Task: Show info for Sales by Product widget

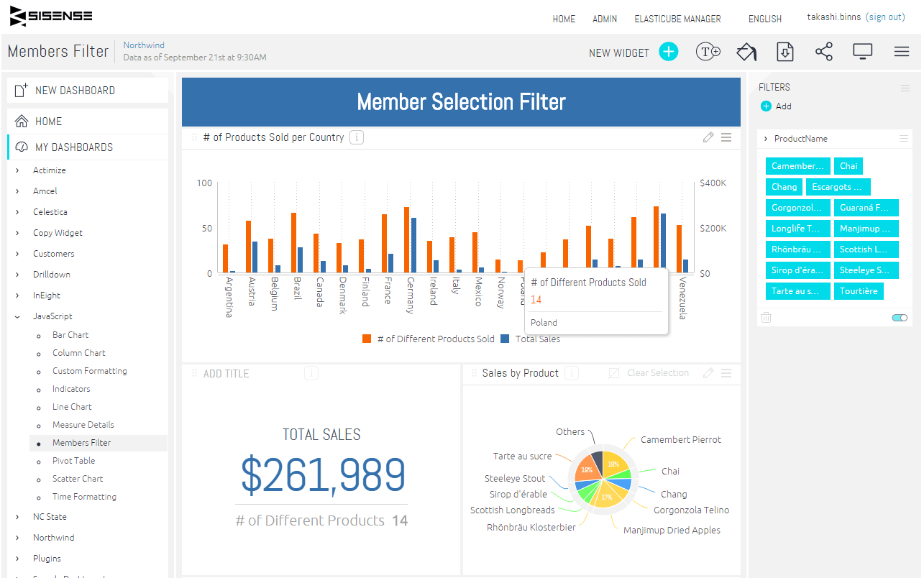Action: pos(572,373)
